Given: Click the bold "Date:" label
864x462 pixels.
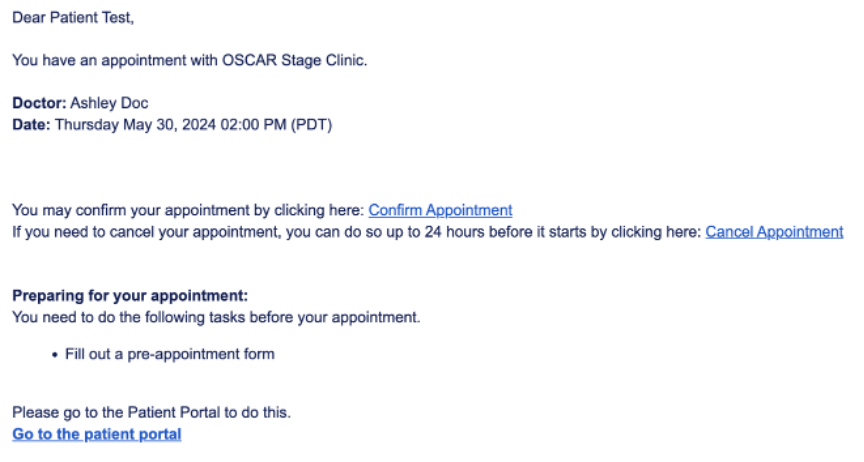Looking at the screenshot, I should pyautogui.click(x=30, y=125).
